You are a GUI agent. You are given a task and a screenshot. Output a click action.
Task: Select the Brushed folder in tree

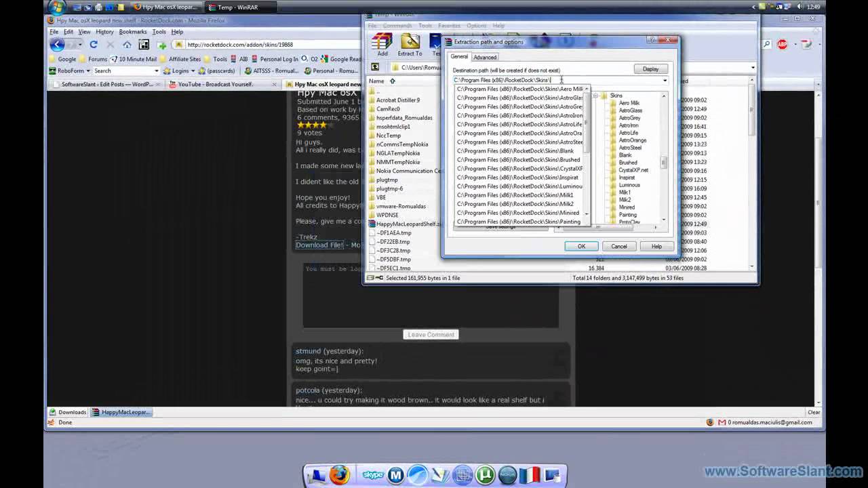(627, 163)
